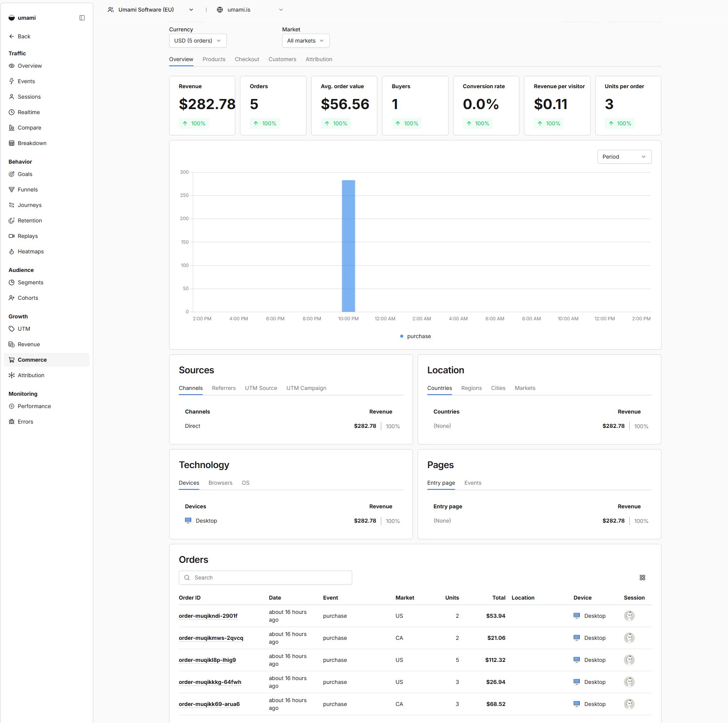Open order-muqikkkg-64fwh order link

click(210, 682)
